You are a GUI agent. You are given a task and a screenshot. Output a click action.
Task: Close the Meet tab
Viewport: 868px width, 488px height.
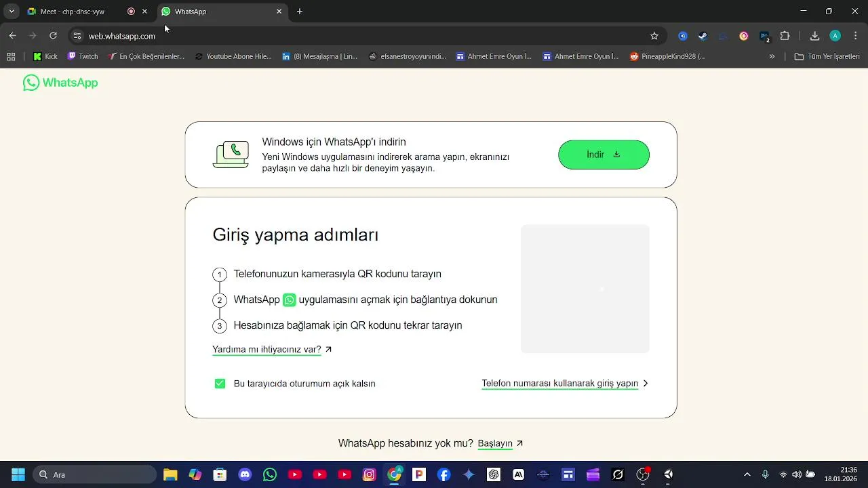pyautogui.click(x=144, y=12)
